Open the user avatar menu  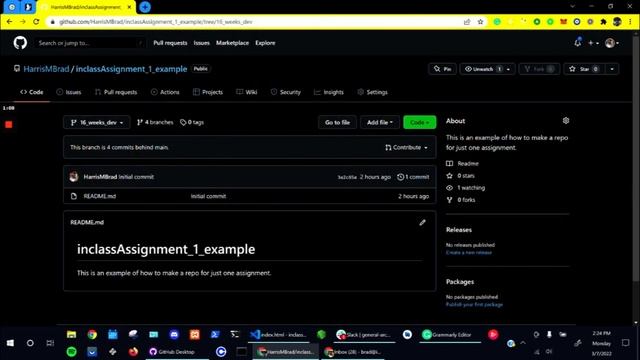(612, 43)
